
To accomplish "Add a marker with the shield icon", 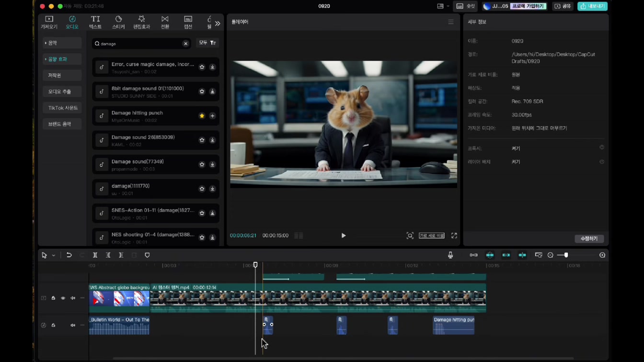I will (147, 255).
